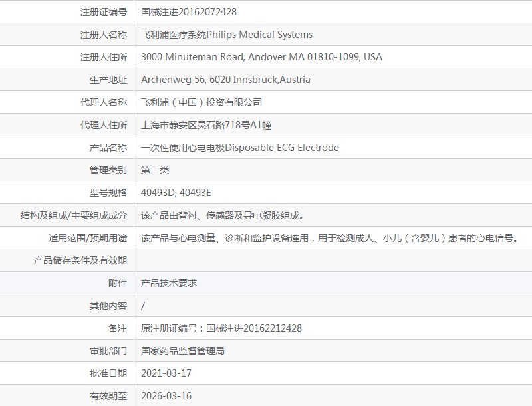
Task: Select the 有效期至 label
Action: pyautogui.click(x=108, y=396)
